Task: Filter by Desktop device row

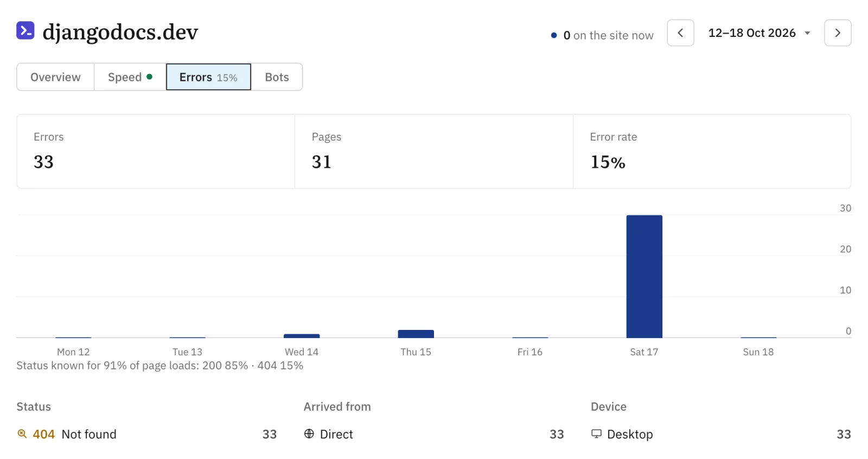Action: click(x=721, y=434)
